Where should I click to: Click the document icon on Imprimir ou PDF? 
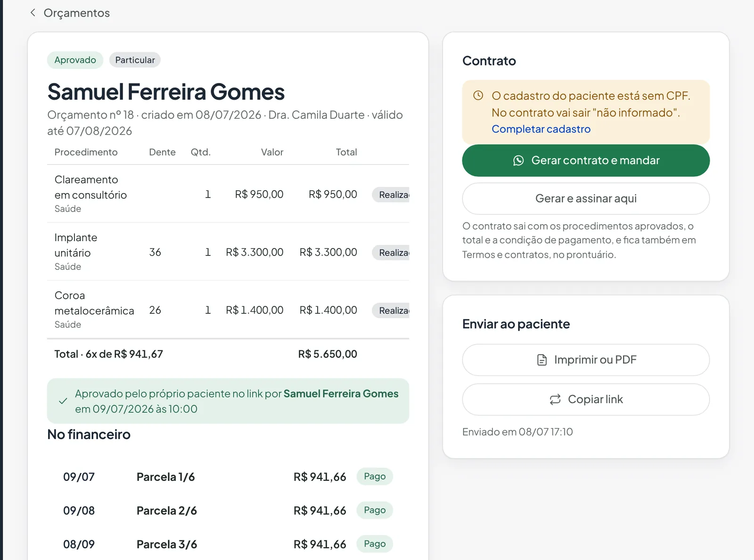pos(542,360)
